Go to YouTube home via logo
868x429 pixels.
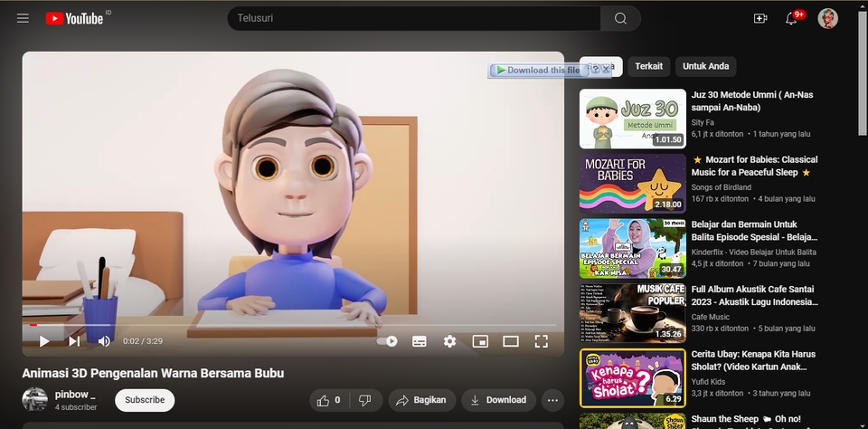coord(74,19)
